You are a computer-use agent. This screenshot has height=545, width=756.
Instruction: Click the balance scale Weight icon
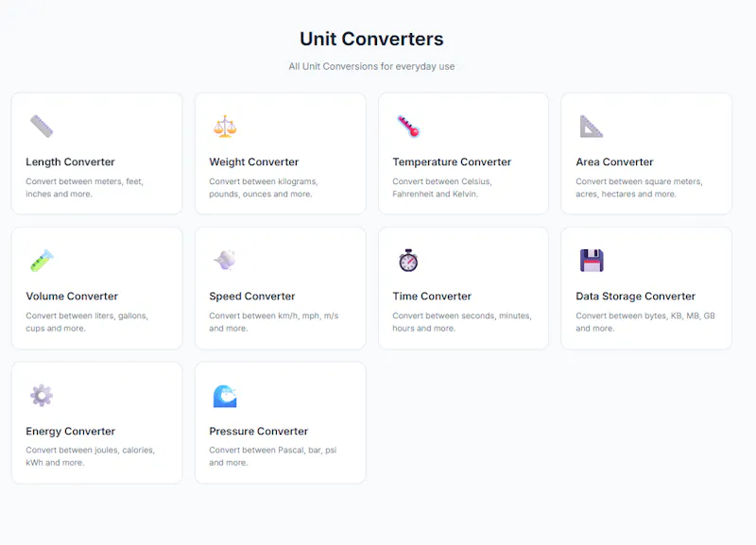225,127
